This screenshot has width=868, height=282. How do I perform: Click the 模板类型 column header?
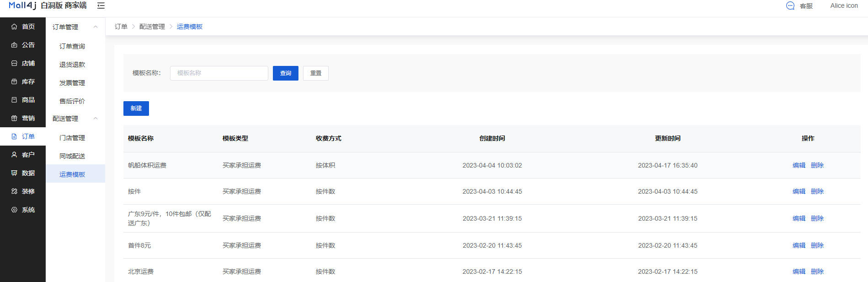pos(235,138)
